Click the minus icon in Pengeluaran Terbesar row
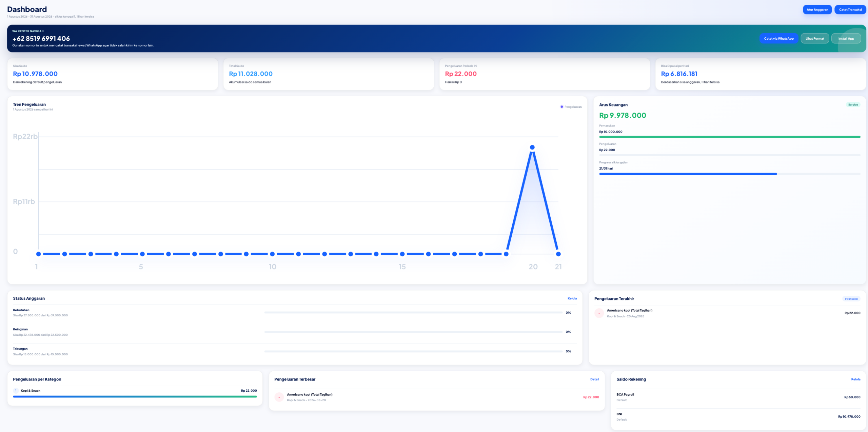Screen dimensions: 868x432 coord(279,397)
